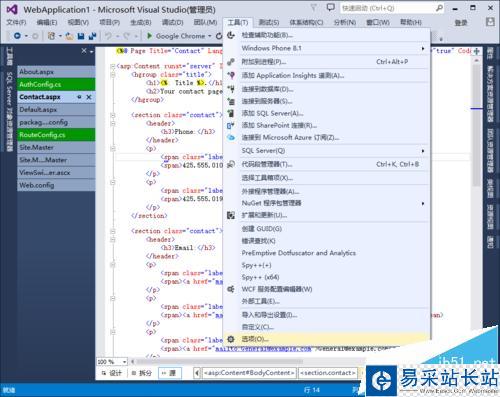Select 选项(O)... in the Tools menu
Screen dimensions: 500x397
(x=327, y=339)
